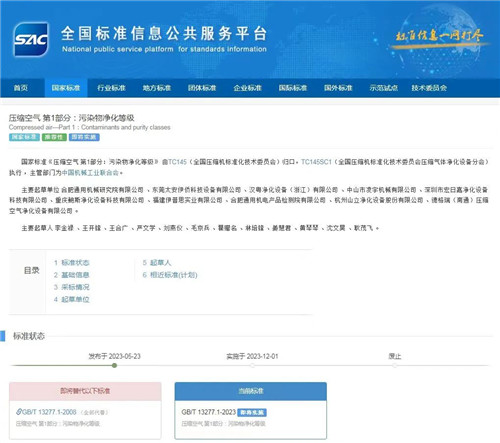This screenshot has height=443, width=500.
Task: Select the 国际标准 menu item
Action: pyautogui.click(x=293, y=88)
